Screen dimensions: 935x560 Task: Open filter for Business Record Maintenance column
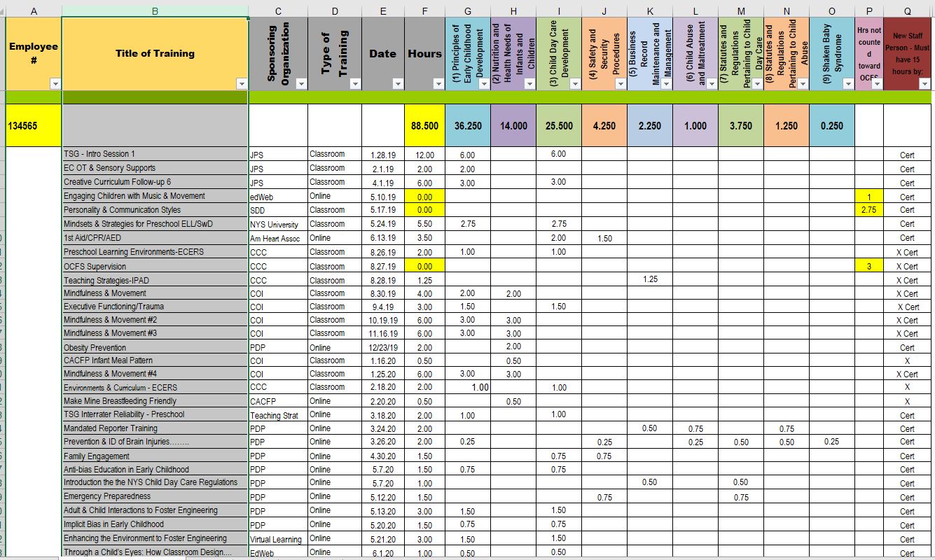click(x=666, y=84)
